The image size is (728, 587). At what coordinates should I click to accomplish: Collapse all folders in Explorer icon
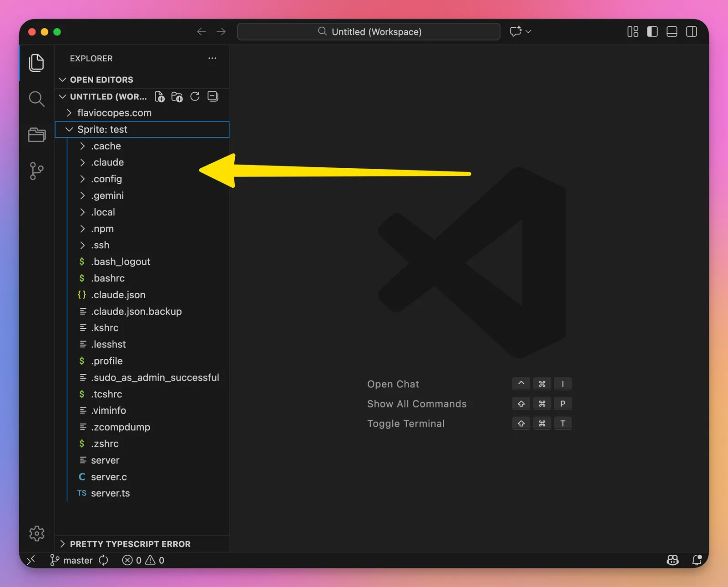(212, 96)
